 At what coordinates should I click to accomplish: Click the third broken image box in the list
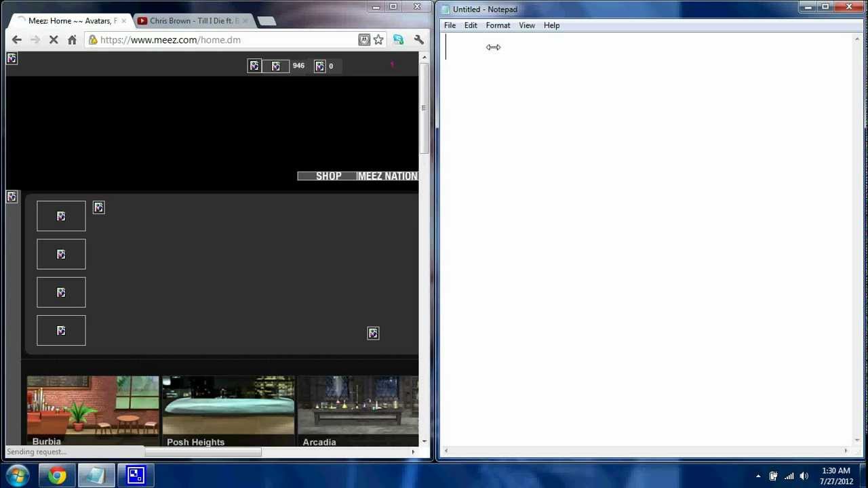coord(61,292)
